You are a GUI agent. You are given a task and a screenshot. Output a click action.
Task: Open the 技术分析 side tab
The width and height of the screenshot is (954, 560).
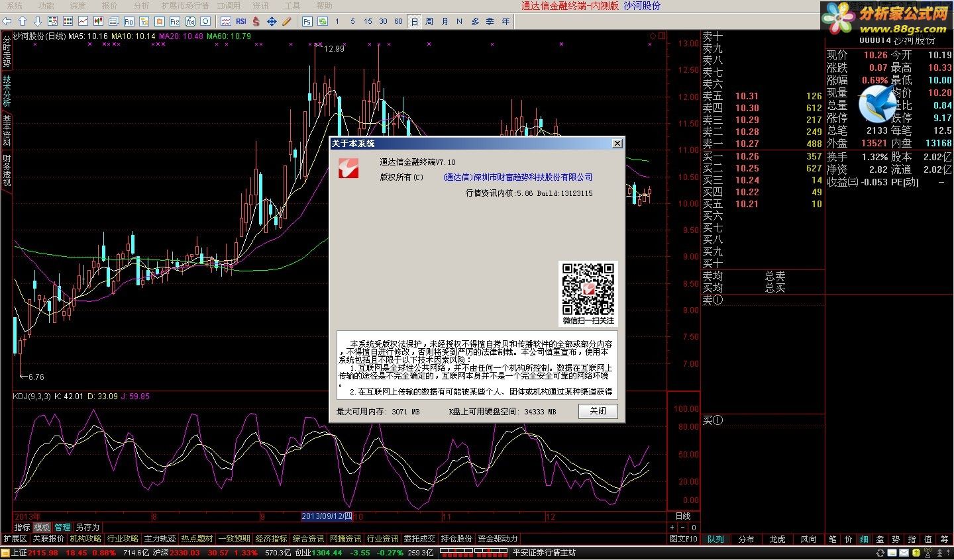[x=6, y=92]
